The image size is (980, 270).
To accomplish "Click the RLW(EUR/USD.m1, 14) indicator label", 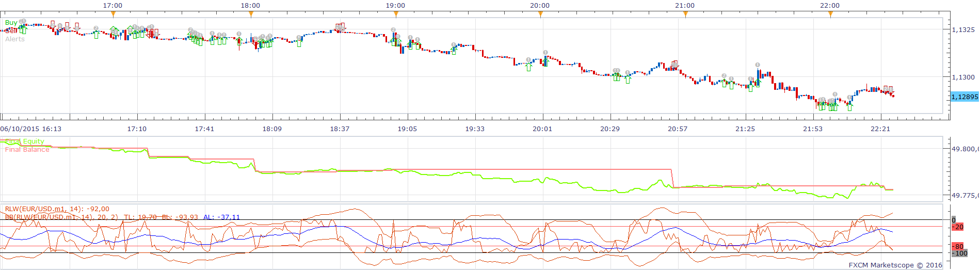I will (x=57, y=209).
